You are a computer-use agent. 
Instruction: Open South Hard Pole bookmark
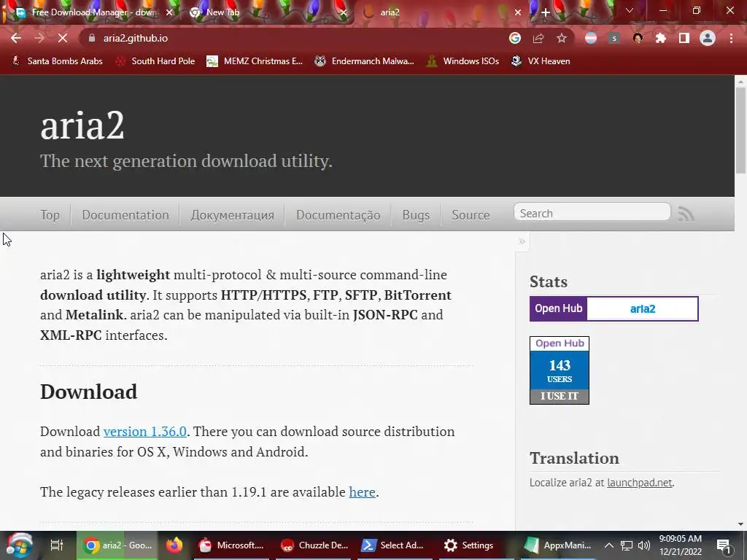[x=155, y=61]
